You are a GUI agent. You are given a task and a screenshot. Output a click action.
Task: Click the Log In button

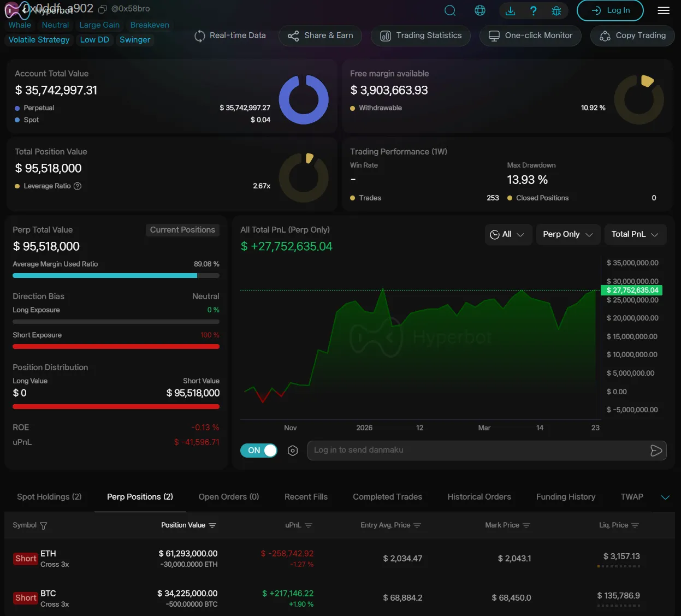pyautogui.click(x=610, y=10)
